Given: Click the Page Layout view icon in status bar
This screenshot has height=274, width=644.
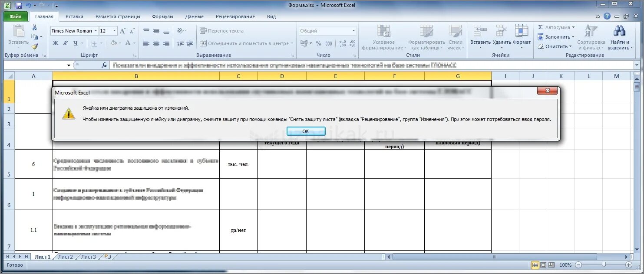Looking at the screenshot, I should point(543,265).
